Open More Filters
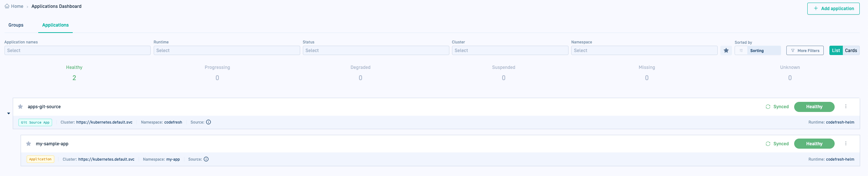Viewport: 868px width, 176px height. [805, 51]
